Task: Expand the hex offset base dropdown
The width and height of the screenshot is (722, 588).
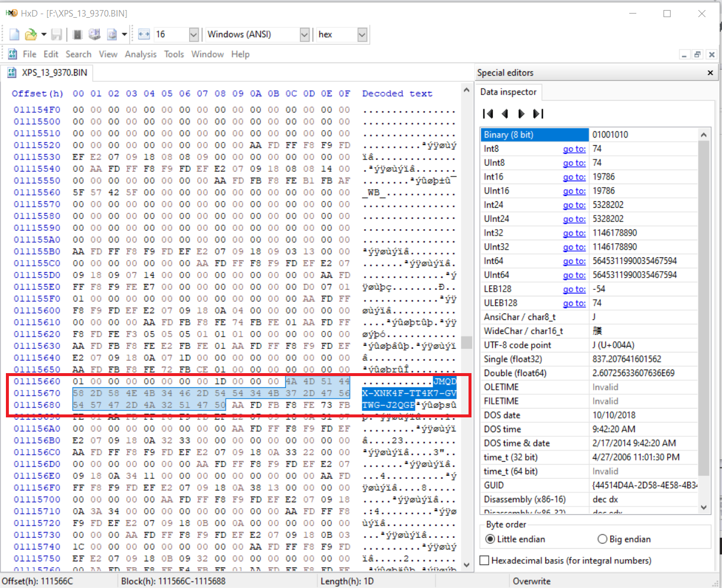Action: tap(362, 35)
